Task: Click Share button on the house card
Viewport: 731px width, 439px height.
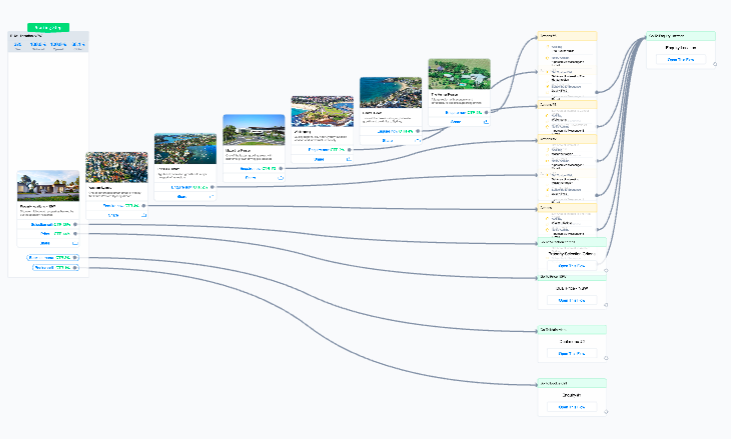Action: tap(48, 243)
